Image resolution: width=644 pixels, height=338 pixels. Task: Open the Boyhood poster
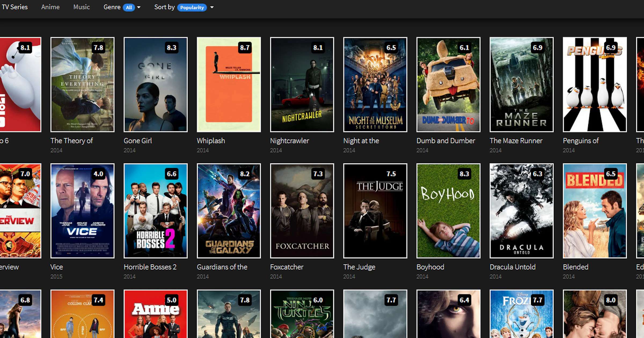click(448, 211)
